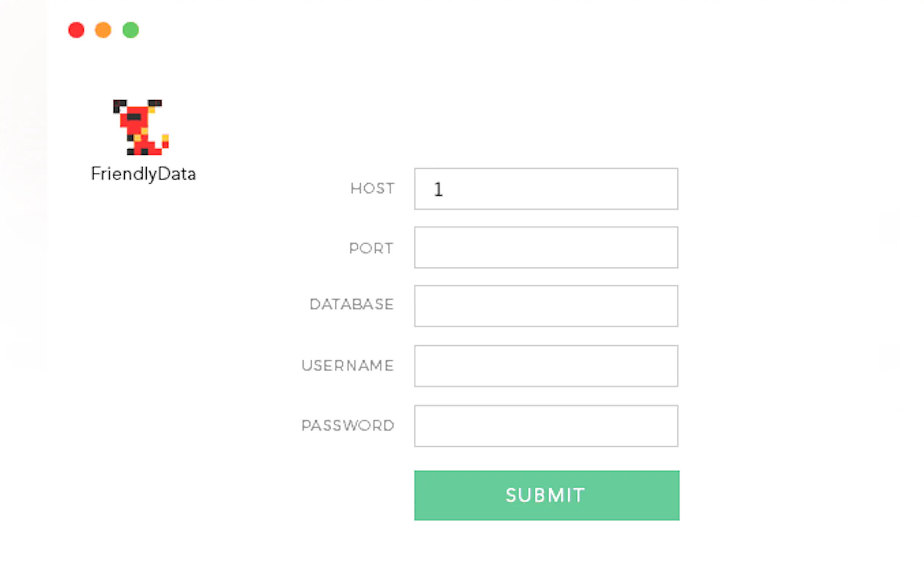Click the PORT field label
The image size is (924, 578).
coord(371,248)
